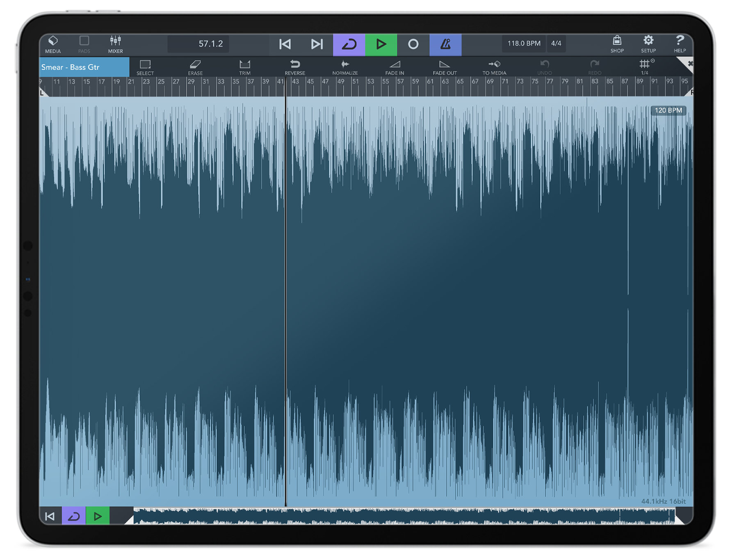730x560 pixels.
Task: Apply a Fade In to the sample
Action: 394,67
